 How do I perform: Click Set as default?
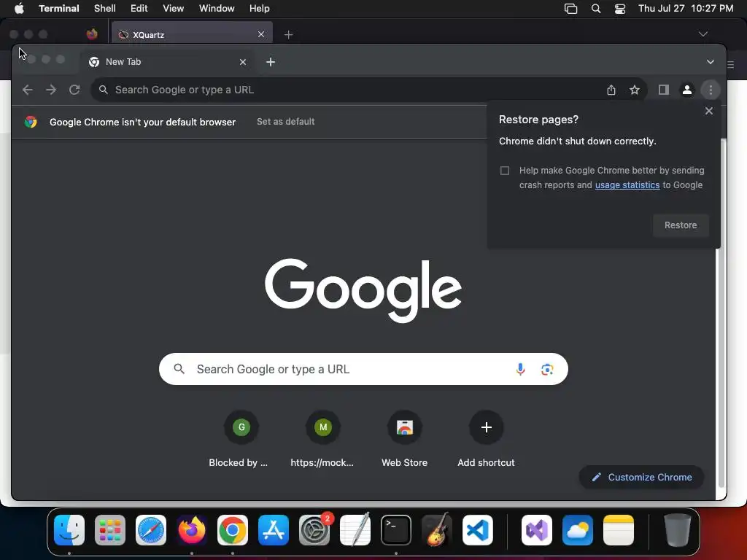[x=286, y=122]
